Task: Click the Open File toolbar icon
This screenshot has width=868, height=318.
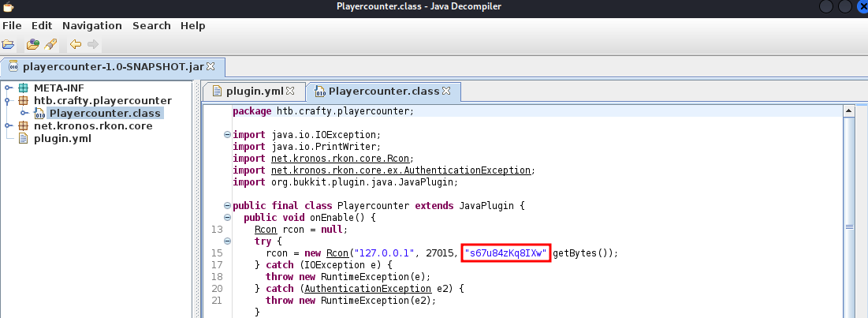Action: pyautogui.click(x=9, y=44)
